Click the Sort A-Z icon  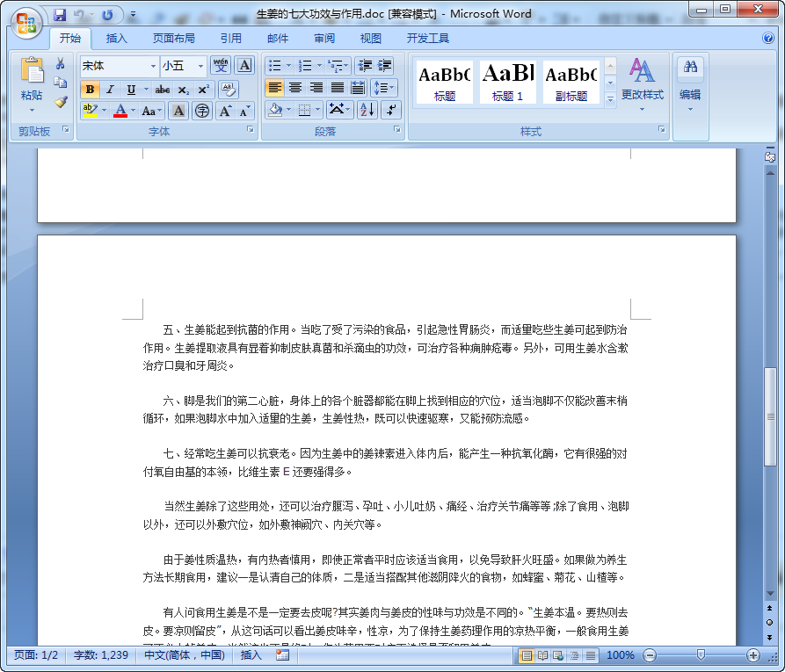click(367, 110)
